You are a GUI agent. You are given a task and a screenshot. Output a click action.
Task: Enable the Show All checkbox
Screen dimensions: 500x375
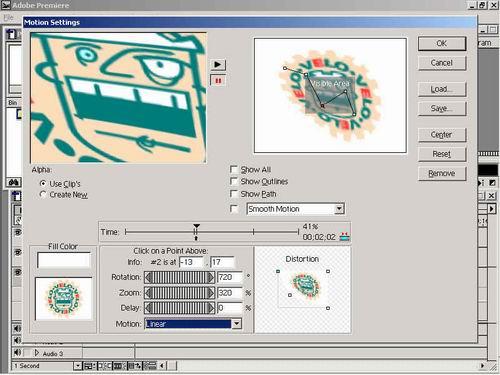[x=234, y=169]
